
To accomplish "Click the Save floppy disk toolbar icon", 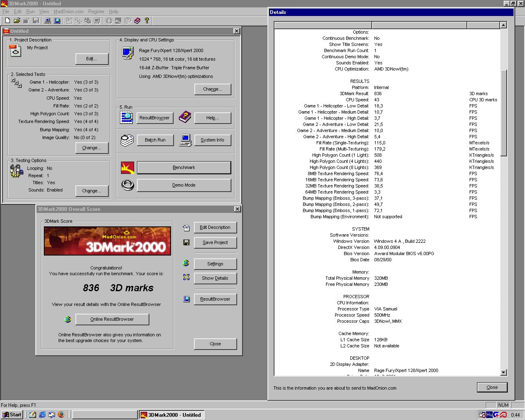I will tap(36, 21).
